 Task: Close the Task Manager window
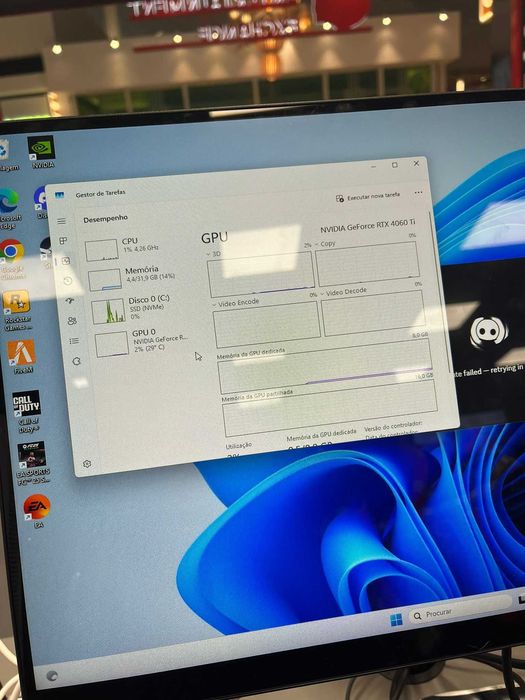(x=416, y=164)
